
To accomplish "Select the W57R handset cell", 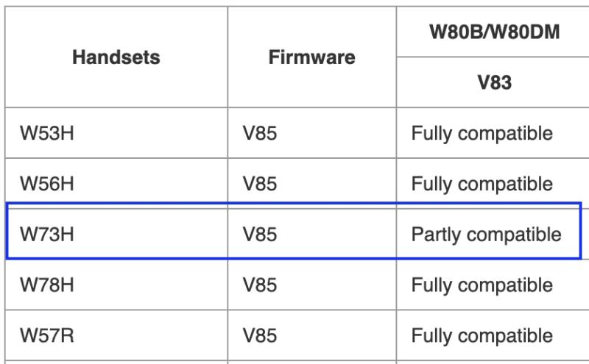I will click(x=116, y=335).
